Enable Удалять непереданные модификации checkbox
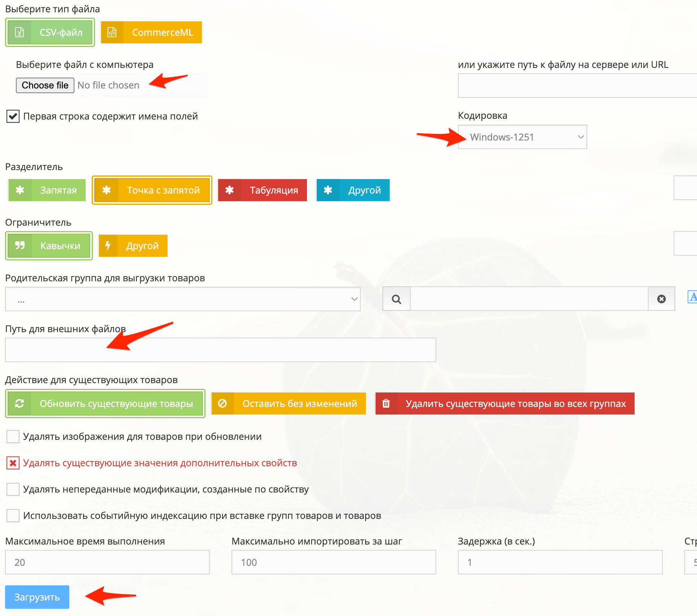 pyautogui.click(x=12, y=489)
